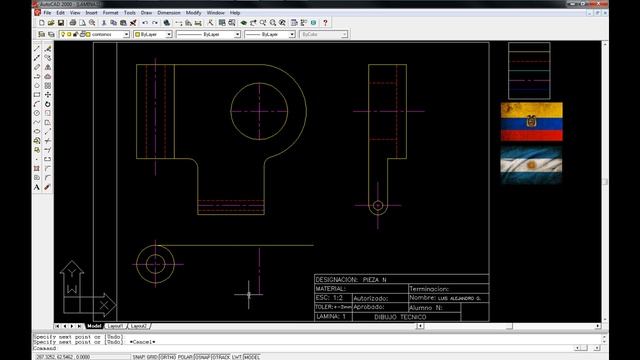Expand the ByLayer lineweight dropdown
The width and height of the screenshot is (640, 360).
[292, 35]
